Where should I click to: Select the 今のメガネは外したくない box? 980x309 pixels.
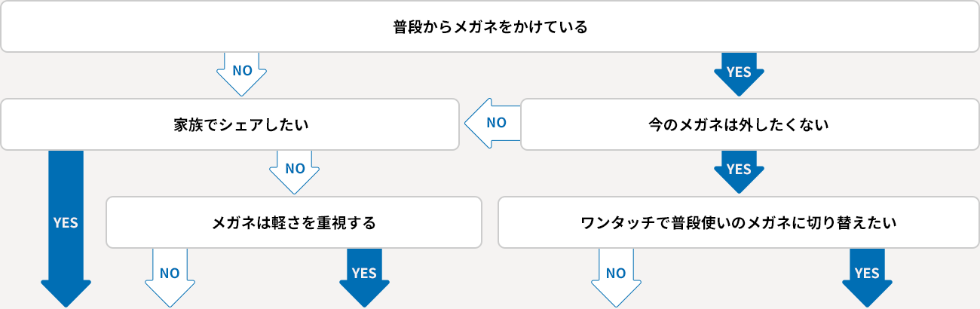click(x=739, y=124)
